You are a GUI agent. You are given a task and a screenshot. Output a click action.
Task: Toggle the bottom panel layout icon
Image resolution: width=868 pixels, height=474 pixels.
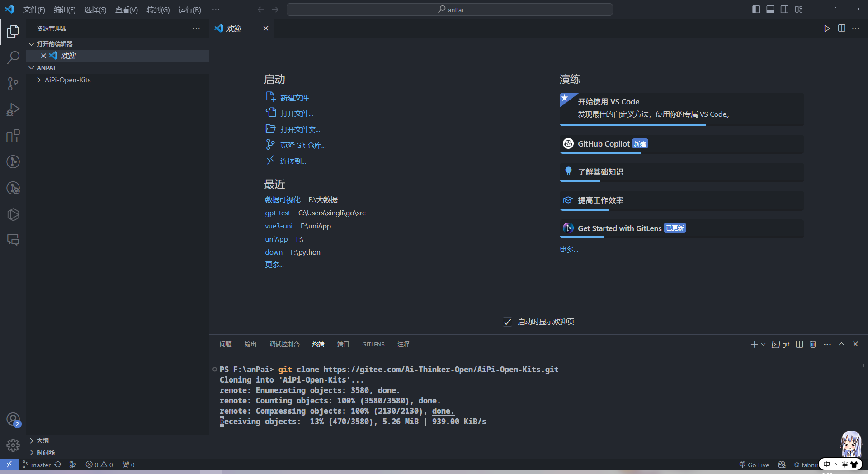click(770, 9)
